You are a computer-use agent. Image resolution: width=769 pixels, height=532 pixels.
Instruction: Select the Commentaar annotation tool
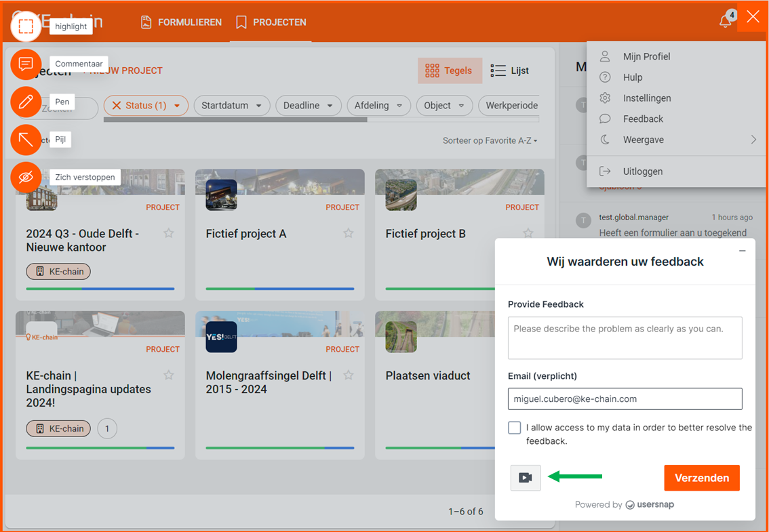pos(26,64)
